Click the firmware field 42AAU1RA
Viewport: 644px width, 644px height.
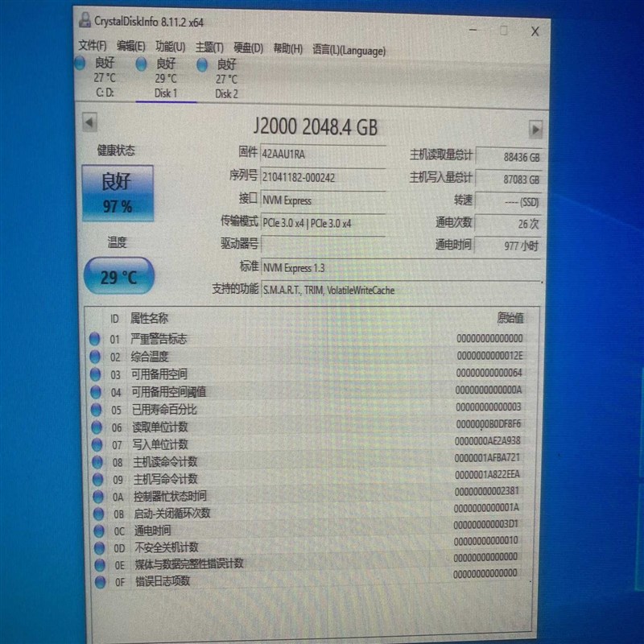(323, 155)
